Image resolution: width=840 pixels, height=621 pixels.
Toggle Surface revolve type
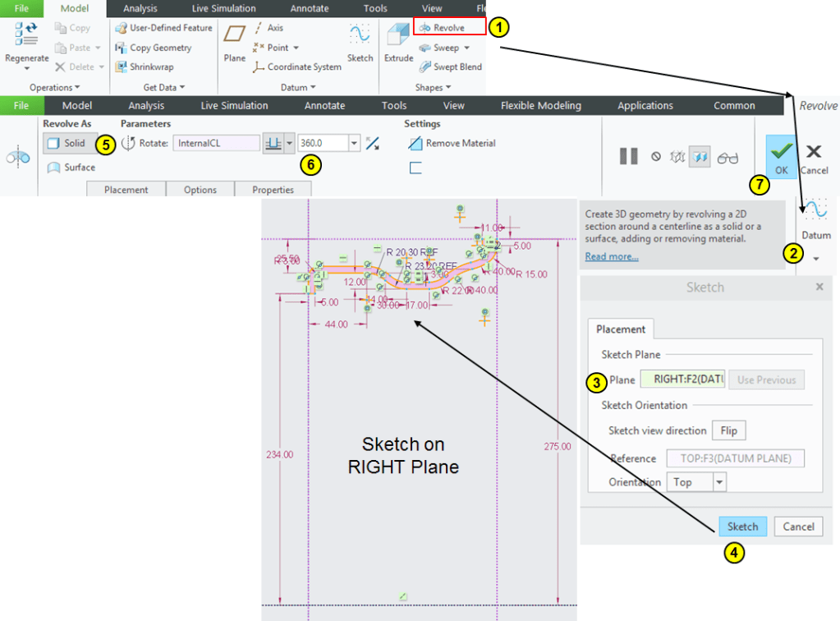71,168
